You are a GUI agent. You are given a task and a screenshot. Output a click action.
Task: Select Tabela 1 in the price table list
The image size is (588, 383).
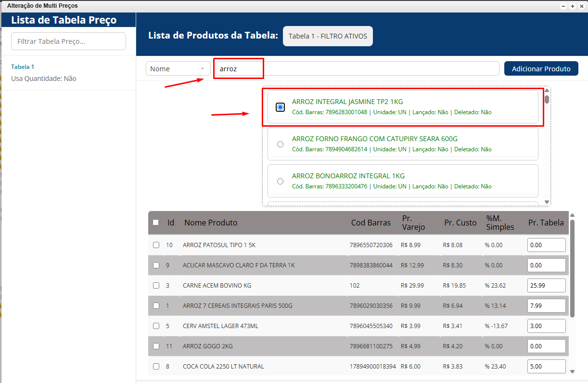pyautogui.click(x=23, y=67)
